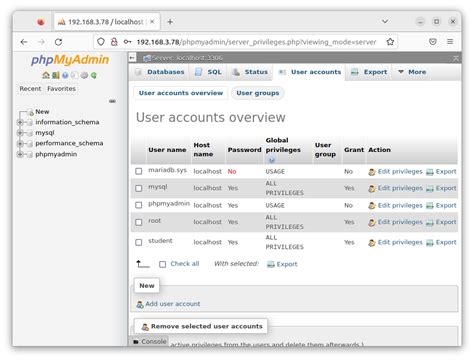Edit privileges for mysql user
The image size is (474, 360).
(x=396, y=188)
